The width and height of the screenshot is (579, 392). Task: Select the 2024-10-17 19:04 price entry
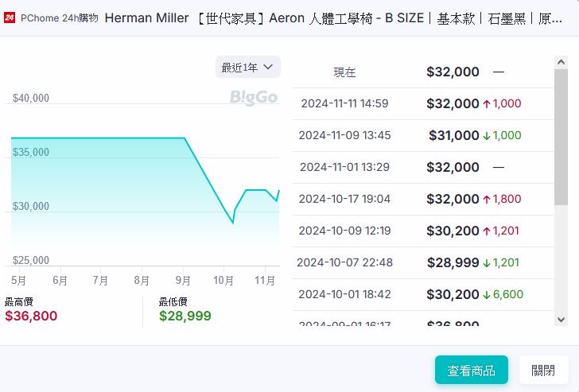[x=422, y=199]
